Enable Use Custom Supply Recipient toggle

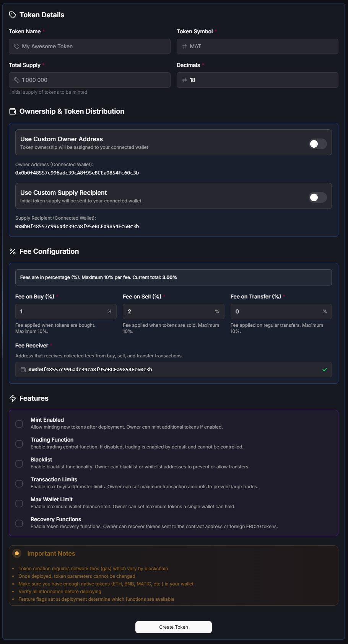point(317,196)
